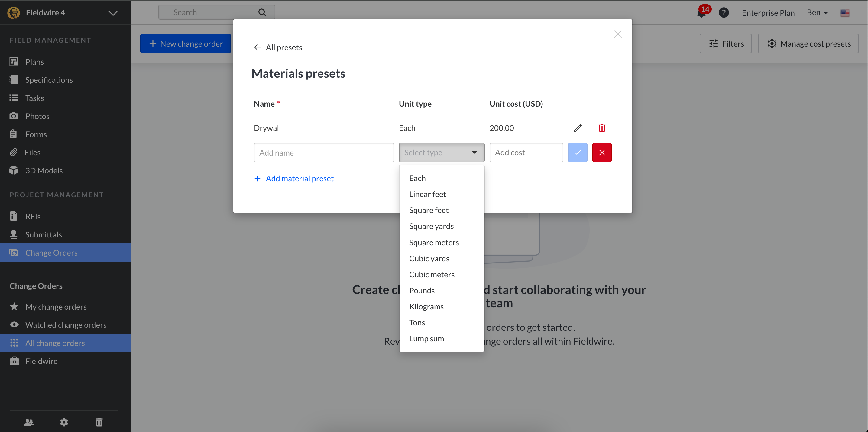Click the pencil edit icon for Drywall
Viewport: 868px width, 432px height.
pos(578,128)
